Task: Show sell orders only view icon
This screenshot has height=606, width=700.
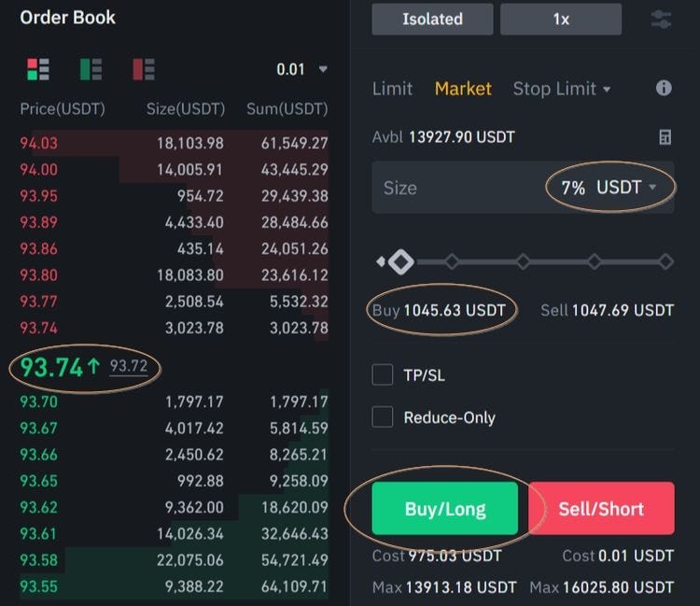Action: coord(144,69)
